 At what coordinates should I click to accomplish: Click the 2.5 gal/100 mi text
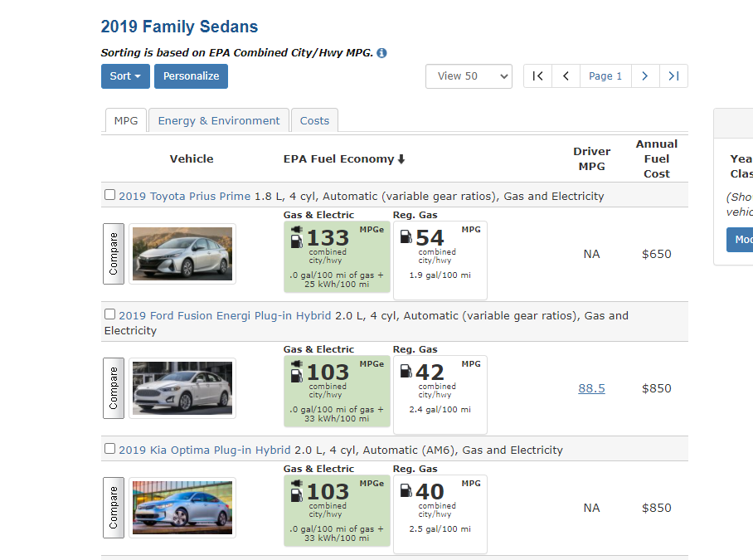(x=440, y=529)
